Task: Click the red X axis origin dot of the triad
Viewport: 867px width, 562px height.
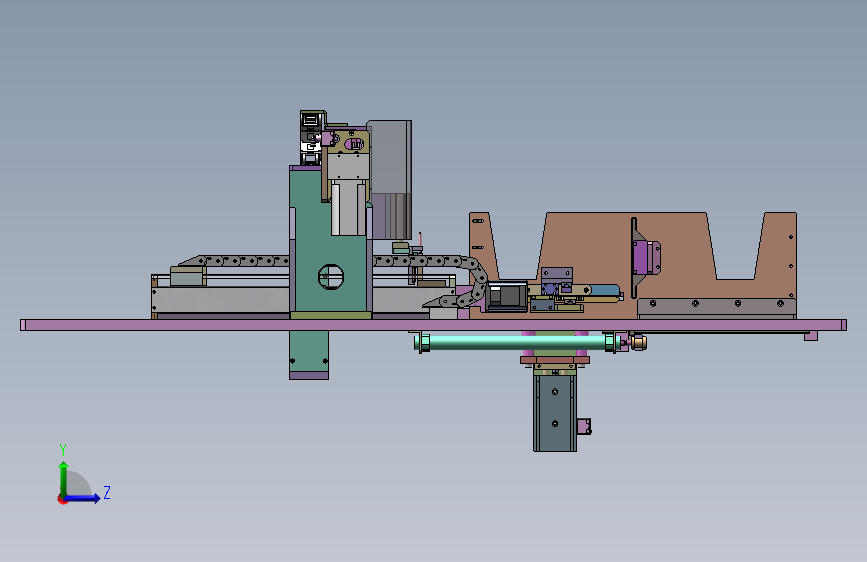Action: (x=62, y=499)
